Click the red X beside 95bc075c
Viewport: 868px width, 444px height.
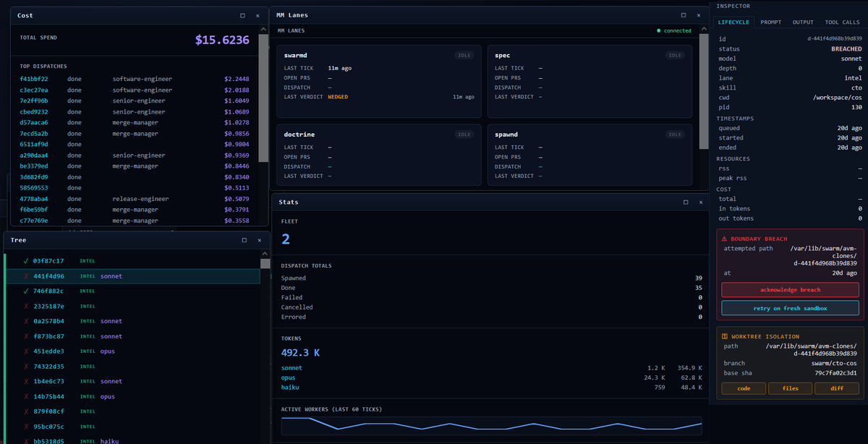tap(26, 427)
